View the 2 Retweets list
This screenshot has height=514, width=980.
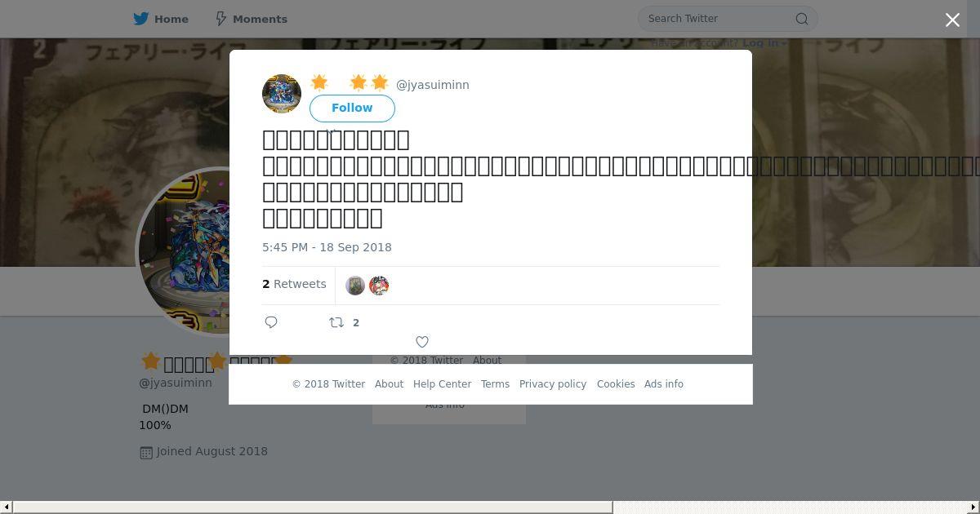click(294, 284)
